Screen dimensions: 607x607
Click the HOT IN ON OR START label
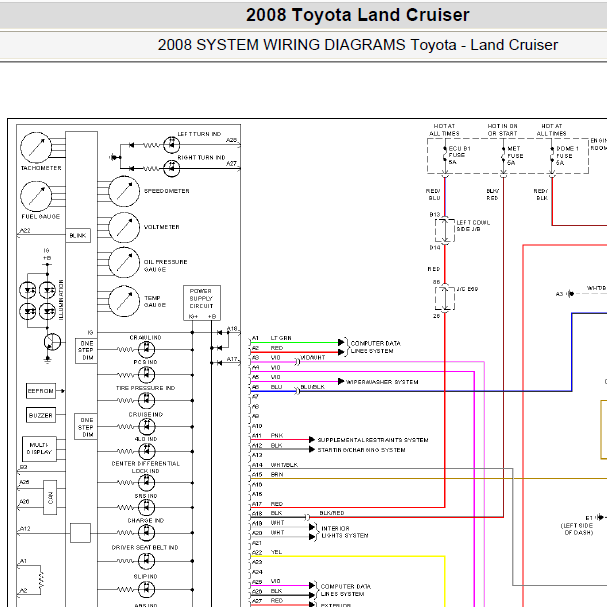(x=502, y=130)
